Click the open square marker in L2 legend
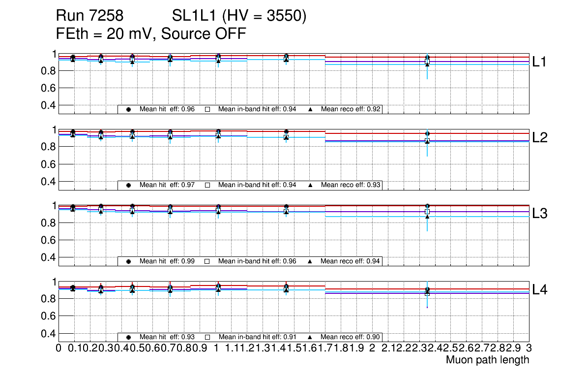This screenshot has width=588, height=380. coord(207,186)
